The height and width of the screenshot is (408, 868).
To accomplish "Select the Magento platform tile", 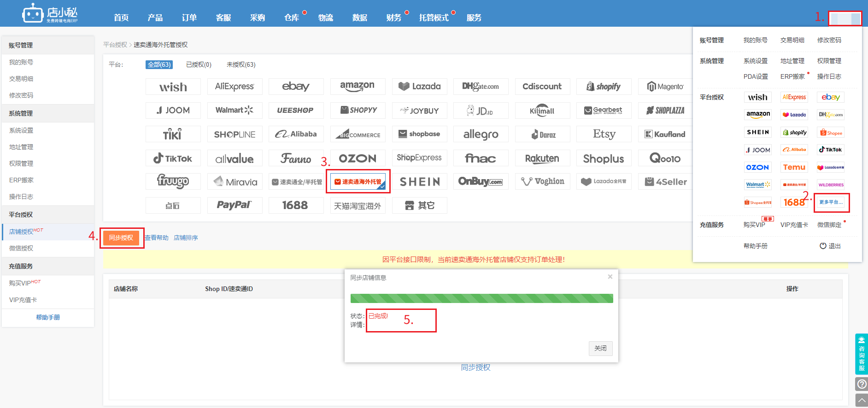I will point(665,87).
